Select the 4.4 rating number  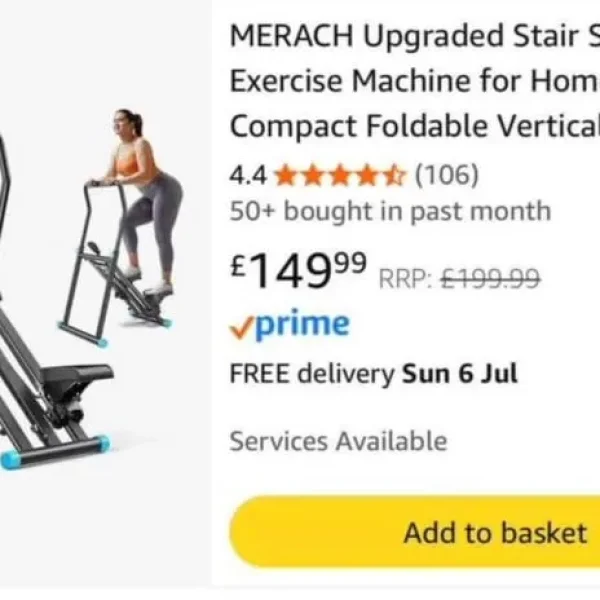pos(248,176)
